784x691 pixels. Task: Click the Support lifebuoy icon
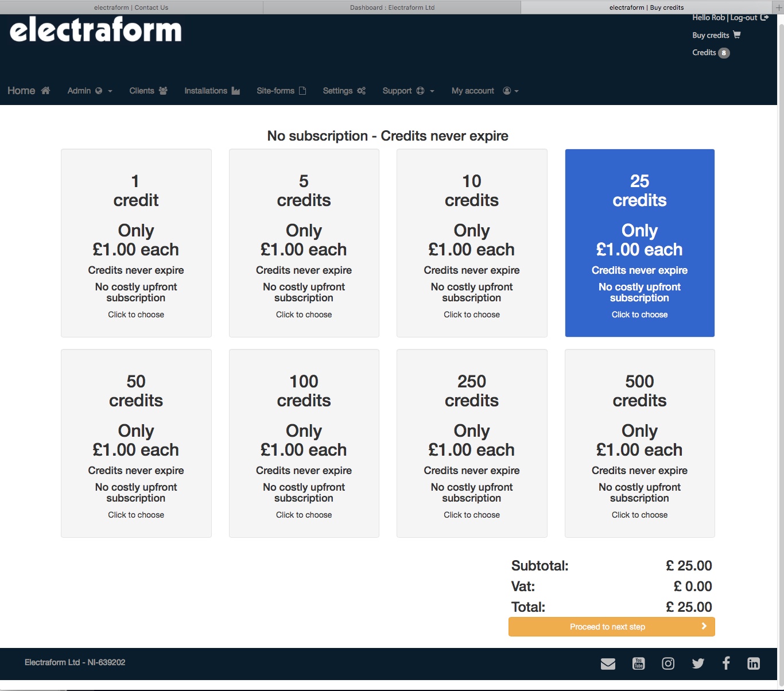pos(420,91)
